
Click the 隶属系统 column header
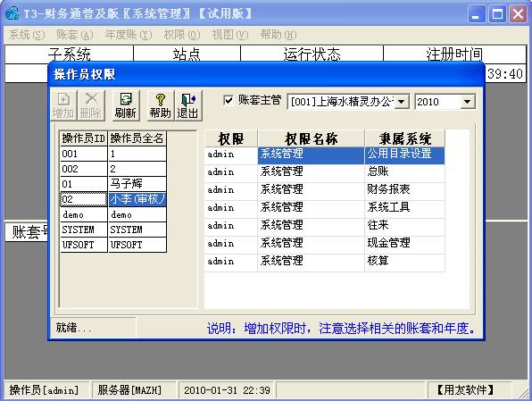(404, 138)
